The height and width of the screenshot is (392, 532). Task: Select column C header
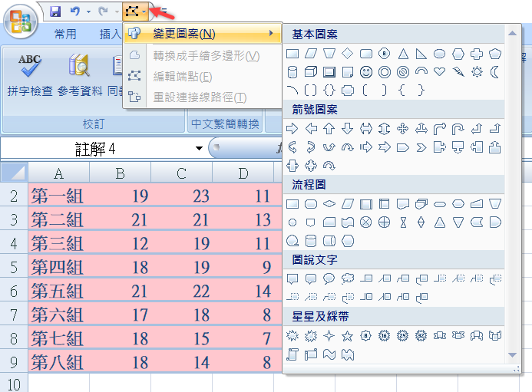point(181,173)
